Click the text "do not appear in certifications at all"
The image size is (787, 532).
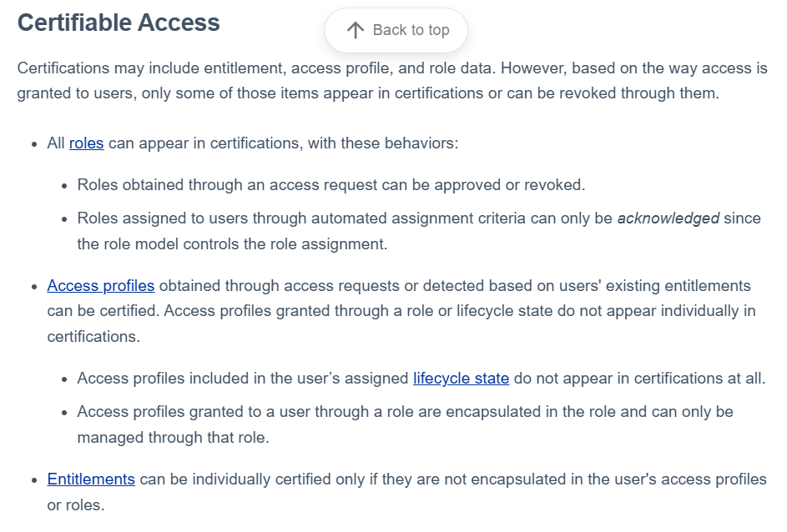(x=638, y=379)
